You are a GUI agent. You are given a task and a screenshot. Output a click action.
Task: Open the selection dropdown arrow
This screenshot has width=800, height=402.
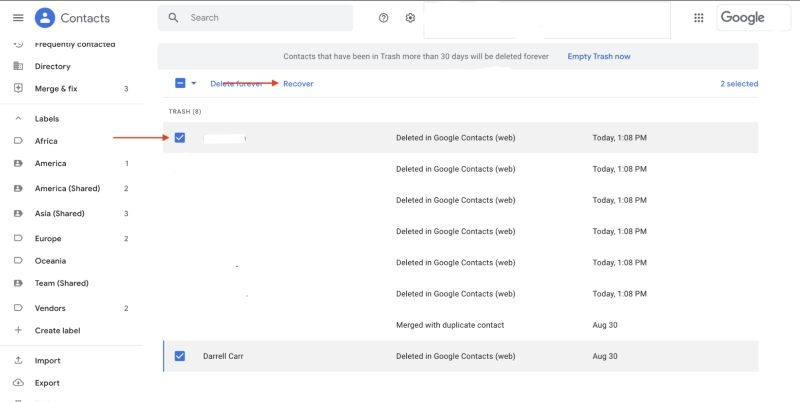pos(194,84)
